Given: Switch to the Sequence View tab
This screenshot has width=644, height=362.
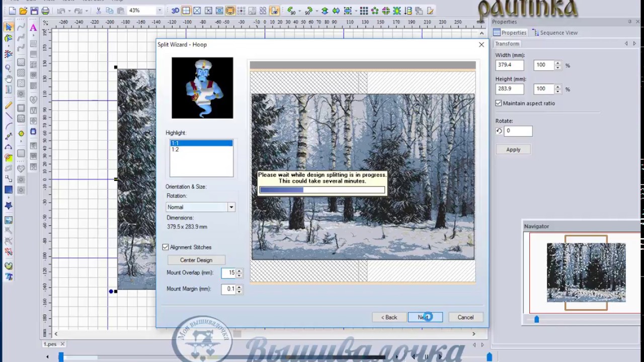Looking at the screenshot, I should click(x=555, y=33).
